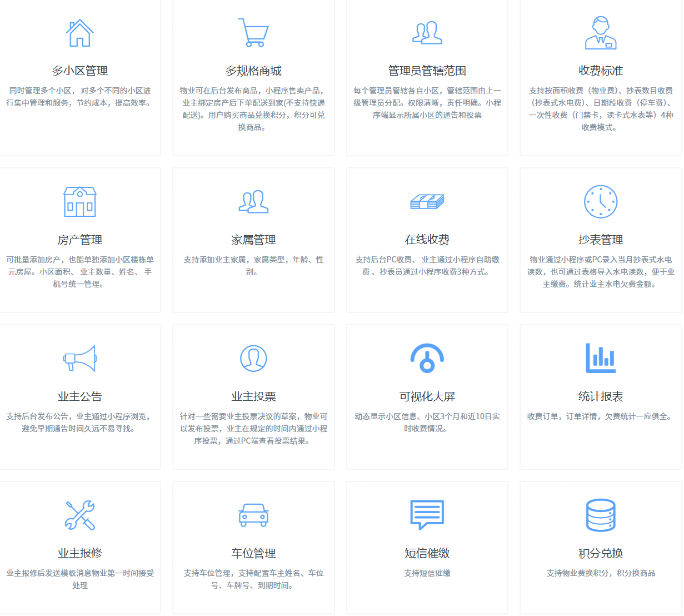
Task: Click the 多小区管理 title
Action: pos(80,71)
